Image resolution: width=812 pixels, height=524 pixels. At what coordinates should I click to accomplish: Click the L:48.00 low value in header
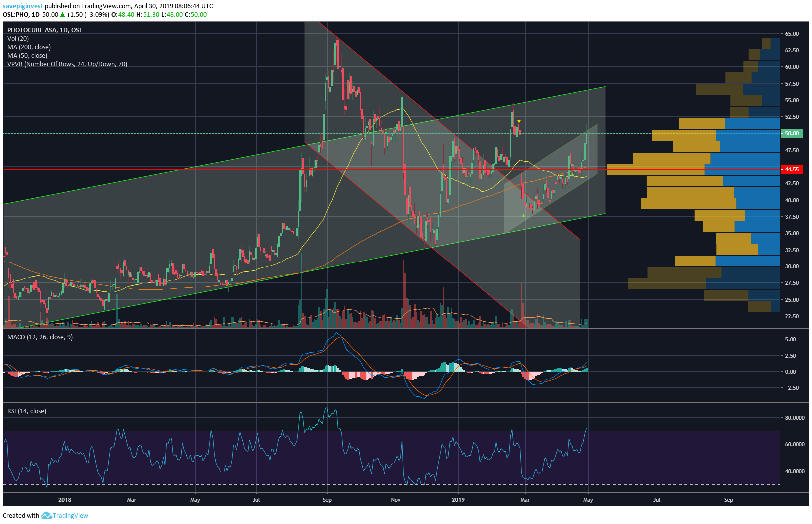tap(172, 15)
